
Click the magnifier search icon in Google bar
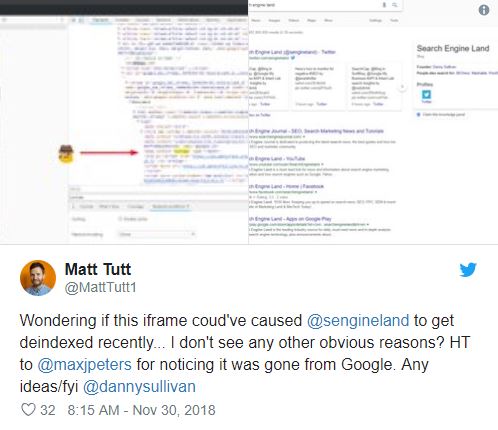[395, 5]
